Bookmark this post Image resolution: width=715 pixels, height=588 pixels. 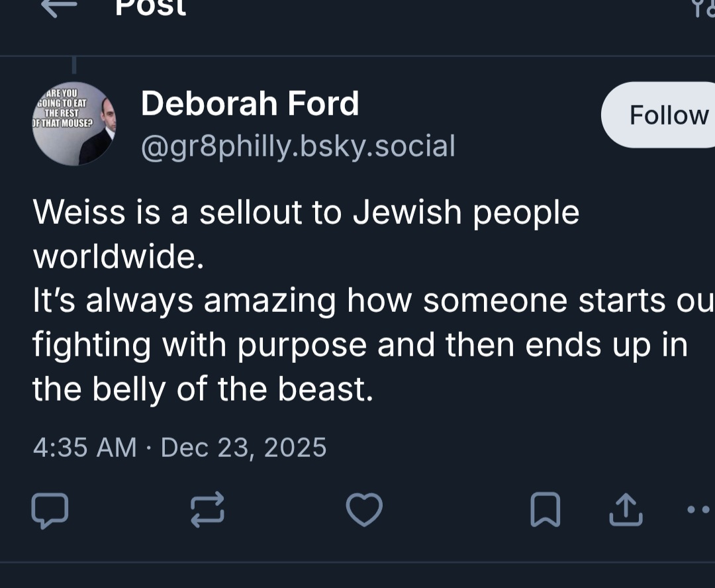click(546, 511)
